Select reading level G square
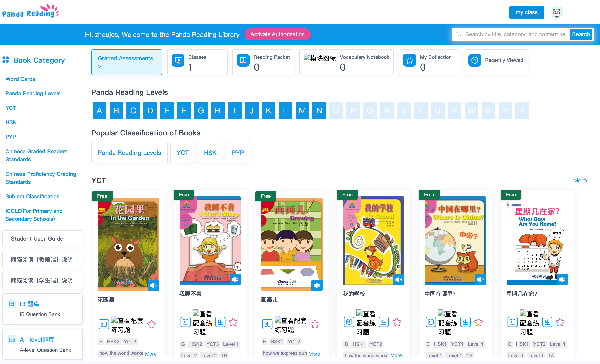This screenshot has height=364, width=600. (201, 111)
